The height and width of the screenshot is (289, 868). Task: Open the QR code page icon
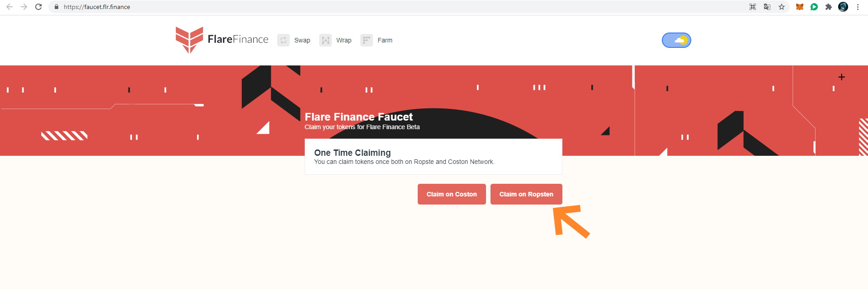point(753,7)
